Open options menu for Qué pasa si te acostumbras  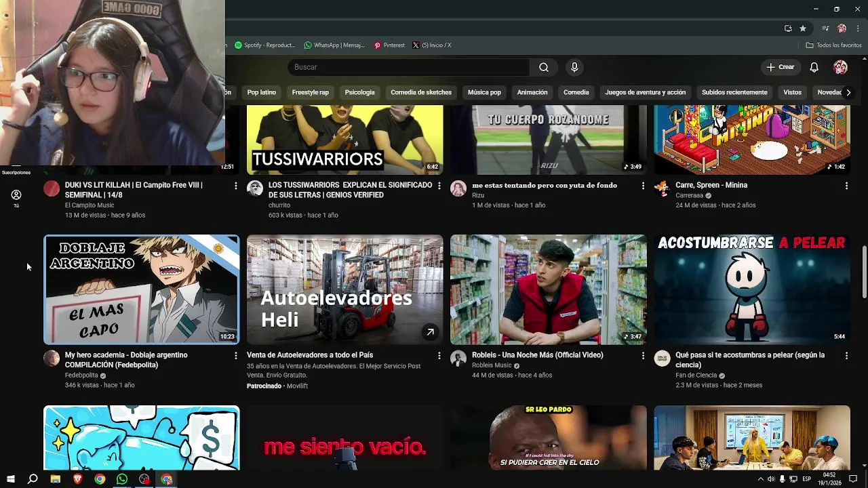(846, 356)
